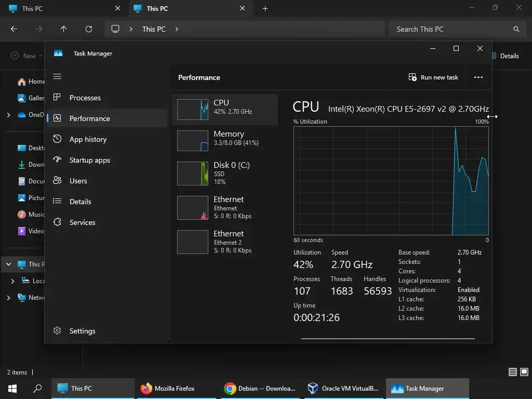Open the more options ellipsis menu
The height and width of the screenshot is (399, 532).
478,77
